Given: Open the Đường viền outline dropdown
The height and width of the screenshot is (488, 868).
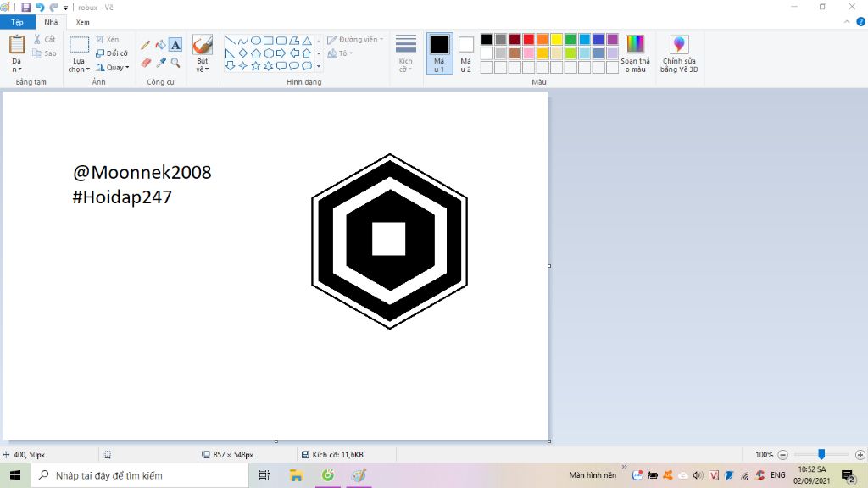Looking at the screenshot, I should (x=355, y=40).
